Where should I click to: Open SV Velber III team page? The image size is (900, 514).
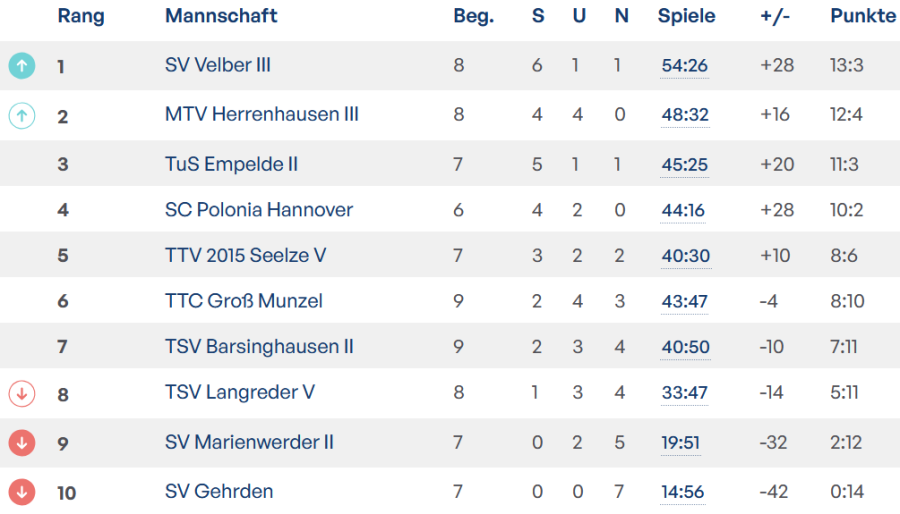[x=218, y=65]
